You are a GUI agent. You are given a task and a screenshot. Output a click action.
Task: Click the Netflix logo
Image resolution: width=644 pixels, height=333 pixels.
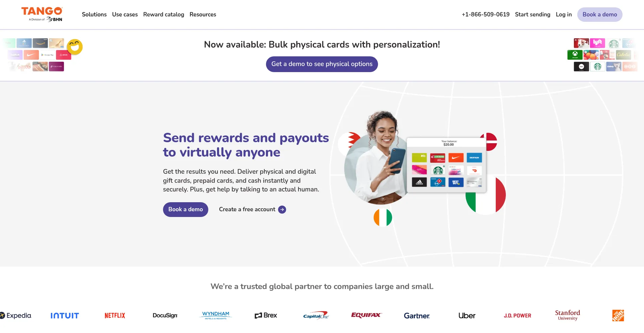point(115,316)
